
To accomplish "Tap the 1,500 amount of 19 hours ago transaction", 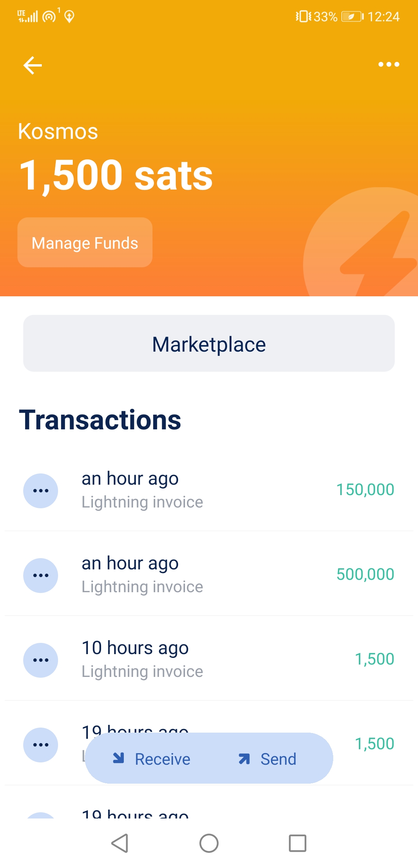I will pos(374,743).
